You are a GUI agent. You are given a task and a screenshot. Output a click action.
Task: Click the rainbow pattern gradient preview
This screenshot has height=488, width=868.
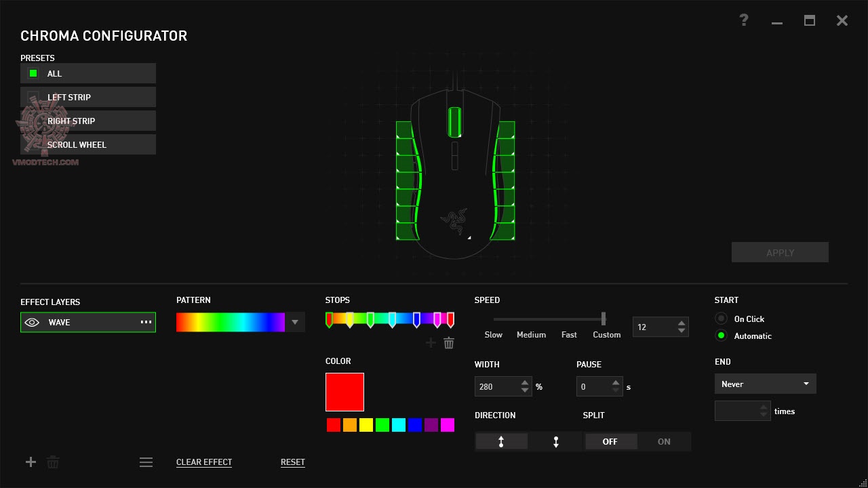coord(231,323)
